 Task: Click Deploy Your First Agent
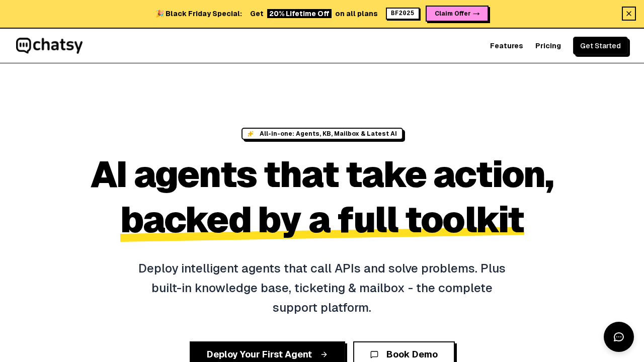pyautogui.click(x=260, y=354)
